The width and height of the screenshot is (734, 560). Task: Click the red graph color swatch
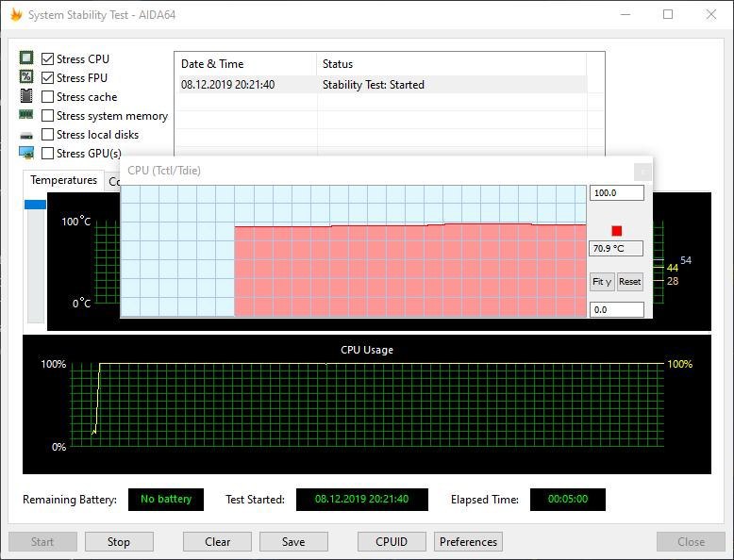point(616,231)
